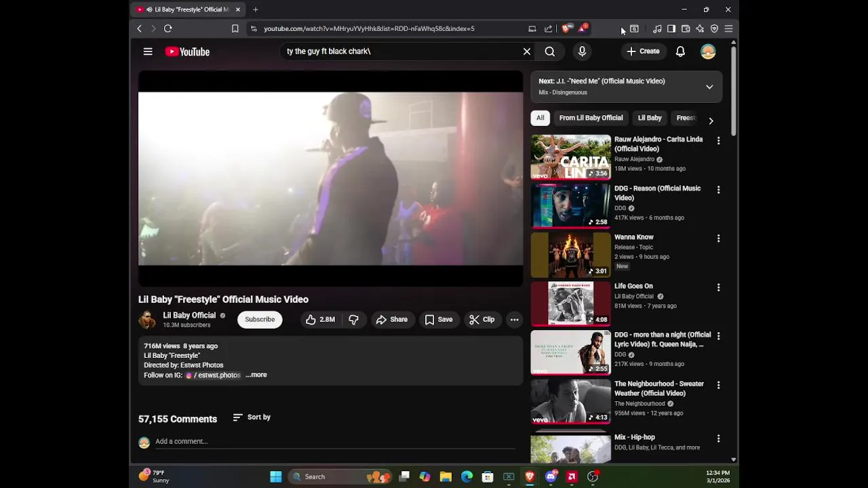Open the Carita Linda video thumbnail
The image size is (868, 488).
pyautogui.click(x=571, y=157)
